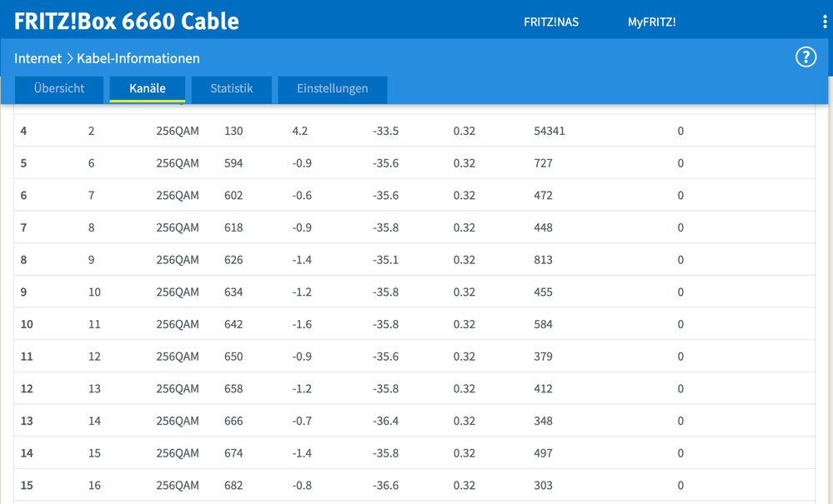This screenshot has width=833, height=504.
Task: Click the -36.4 value in row 13
Action: (x=385, y=421)
